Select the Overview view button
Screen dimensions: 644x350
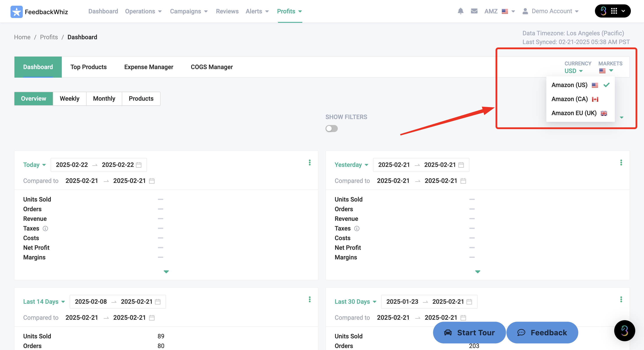[x=34, y=99]
